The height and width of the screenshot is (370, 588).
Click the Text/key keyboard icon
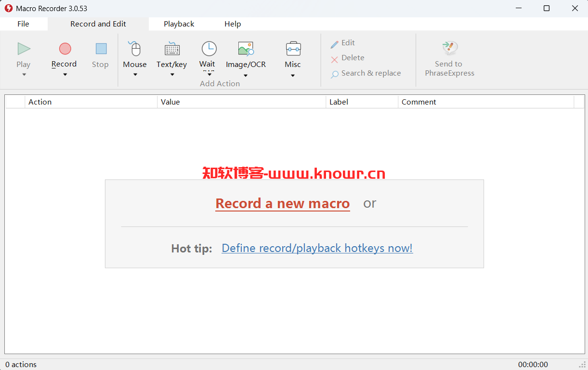click(x=172, y=49)
